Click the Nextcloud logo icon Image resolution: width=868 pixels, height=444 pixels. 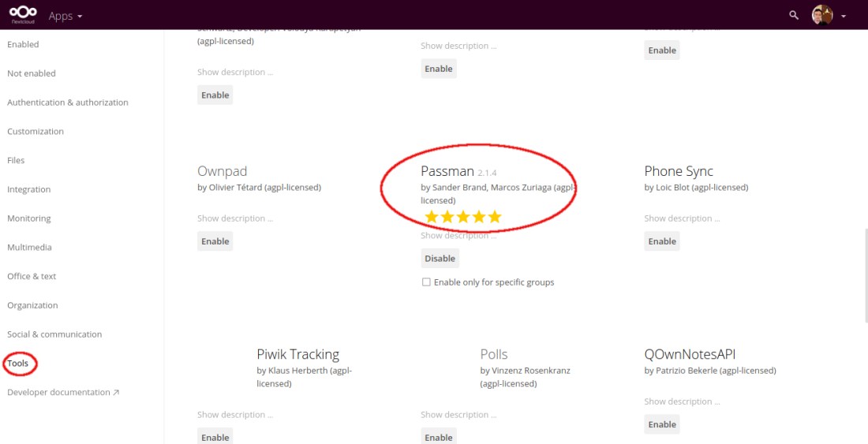tap(24, 14)
